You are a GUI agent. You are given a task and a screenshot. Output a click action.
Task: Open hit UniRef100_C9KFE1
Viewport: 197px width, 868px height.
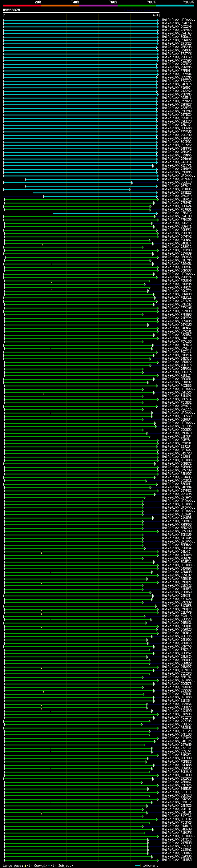(176, 230)
